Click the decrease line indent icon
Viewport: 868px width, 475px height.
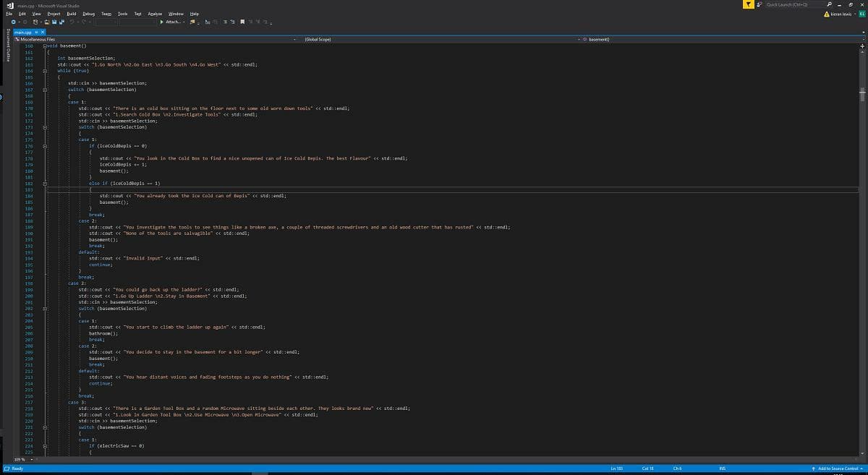pyautogui.click(x=225, y=22)
